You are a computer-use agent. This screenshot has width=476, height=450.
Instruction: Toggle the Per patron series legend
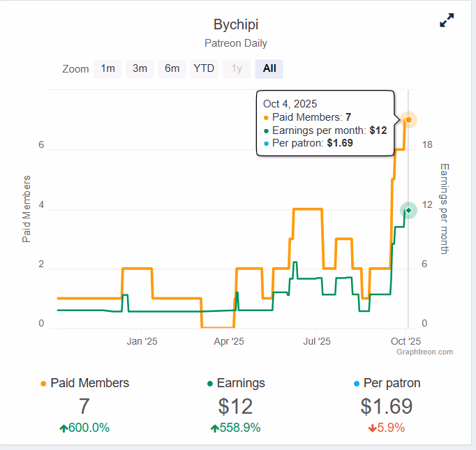[x=387, y=383]
